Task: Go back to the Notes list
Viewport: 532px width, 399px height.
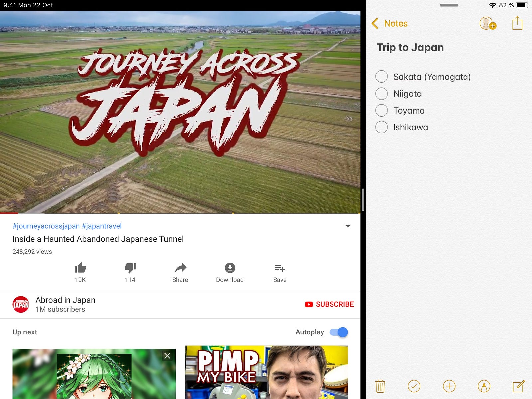Action: [389, 23]
